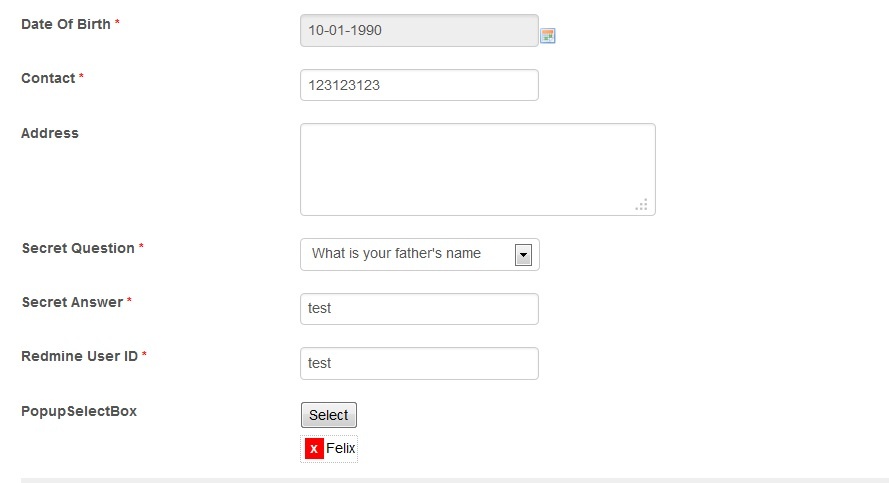Click the Secret Question label
Screen dimensions: 889x483
(78, 248)
